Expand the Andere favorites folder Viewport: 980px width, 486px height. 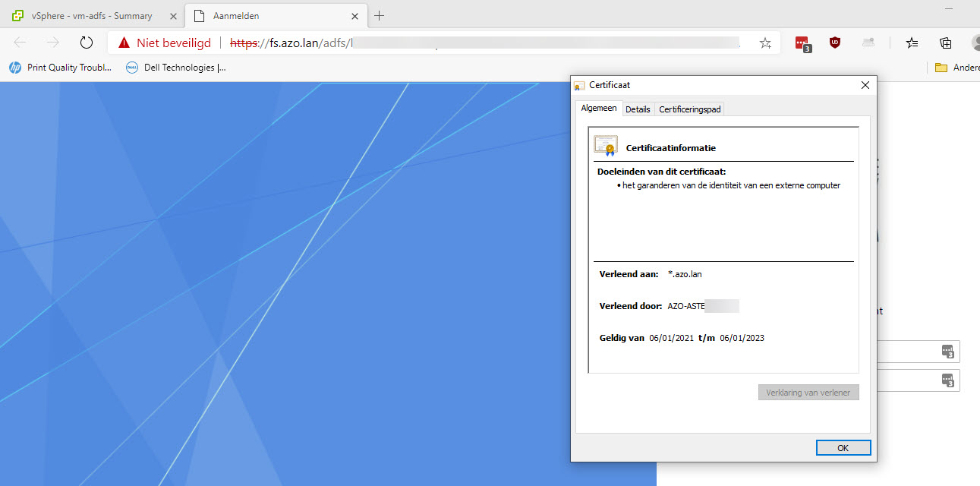956,68
